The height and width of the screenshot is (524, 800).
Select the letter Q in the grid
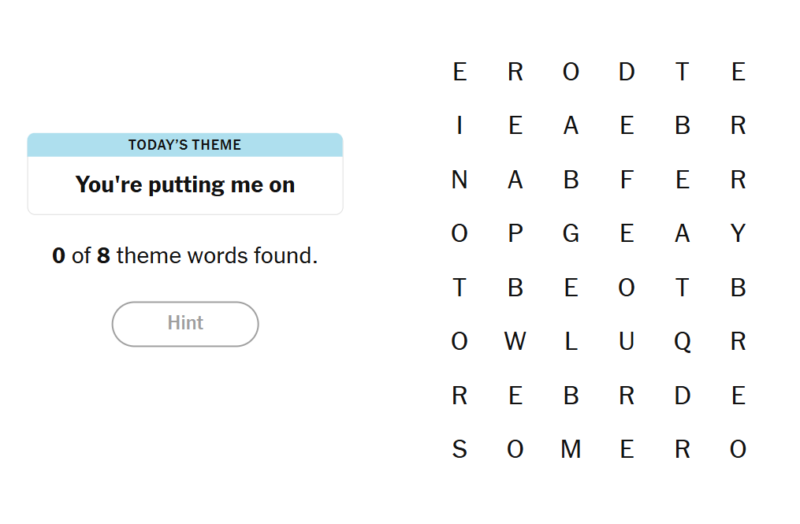click(682, 342)
